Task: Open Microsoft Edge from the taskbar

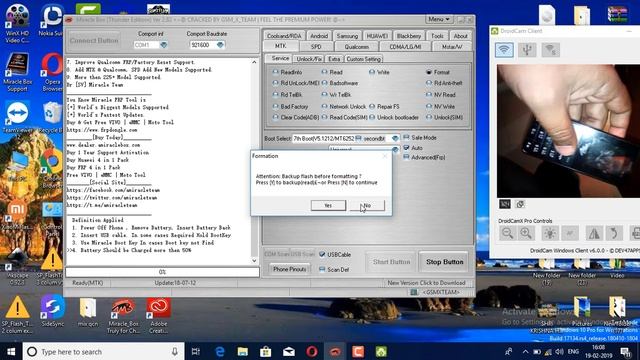Action: tap(220, 351)
